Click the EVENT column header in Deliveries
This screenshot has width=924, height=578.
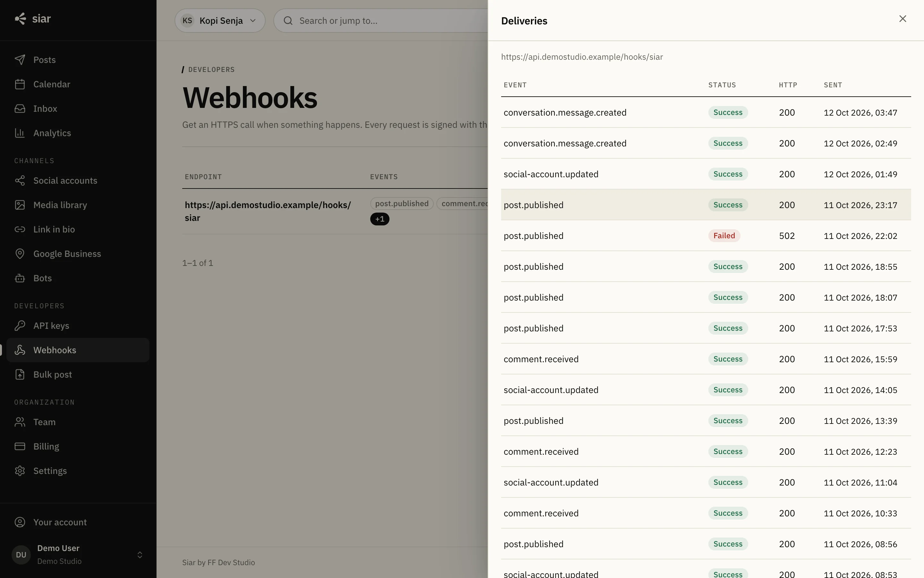coord(515,85)
